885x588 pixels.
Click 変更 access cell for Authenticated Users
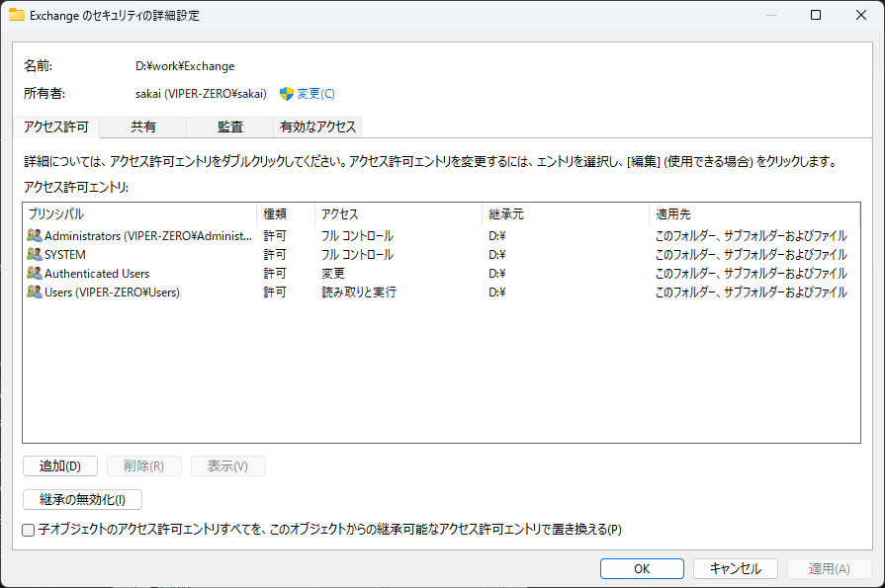[333, 274]
